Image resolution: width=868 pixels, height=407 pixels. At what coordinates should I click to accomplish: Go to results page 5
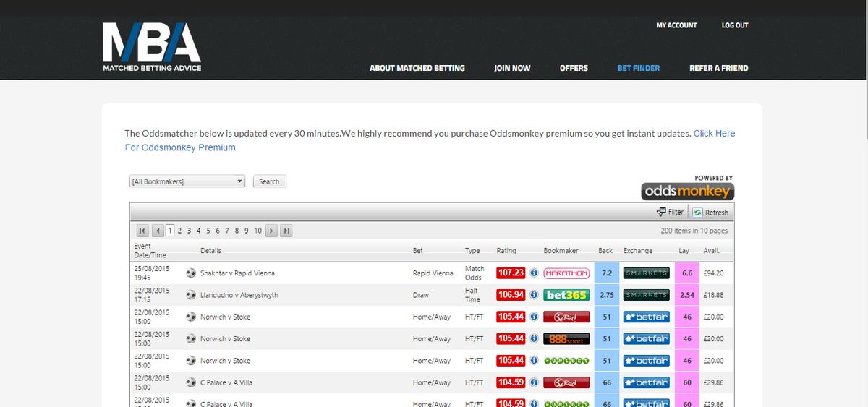pyautogui.click(x=208, y=231)
